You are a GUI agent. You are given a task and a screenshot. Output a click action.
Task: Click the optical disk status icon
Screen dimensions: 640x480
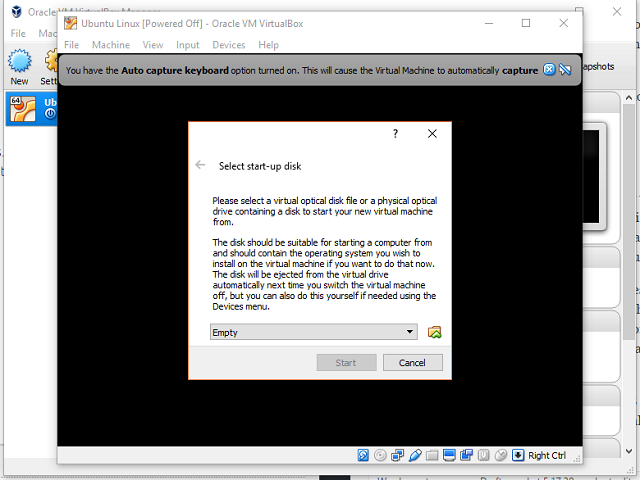click(380, 455)
